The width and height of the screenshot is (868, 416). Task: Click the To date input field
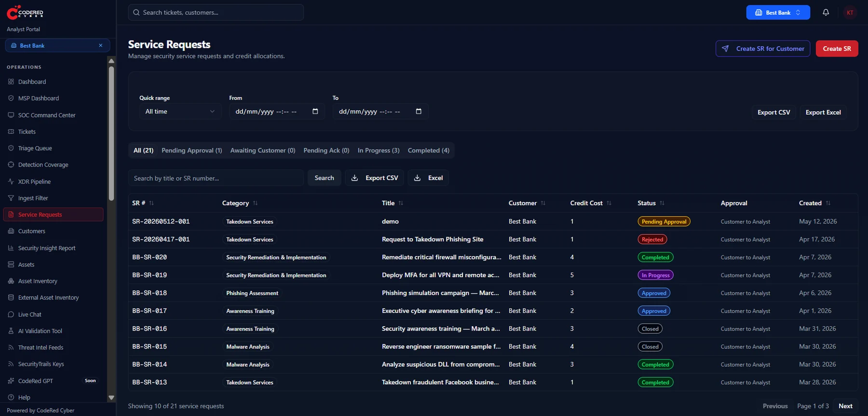tap(380, 111)
